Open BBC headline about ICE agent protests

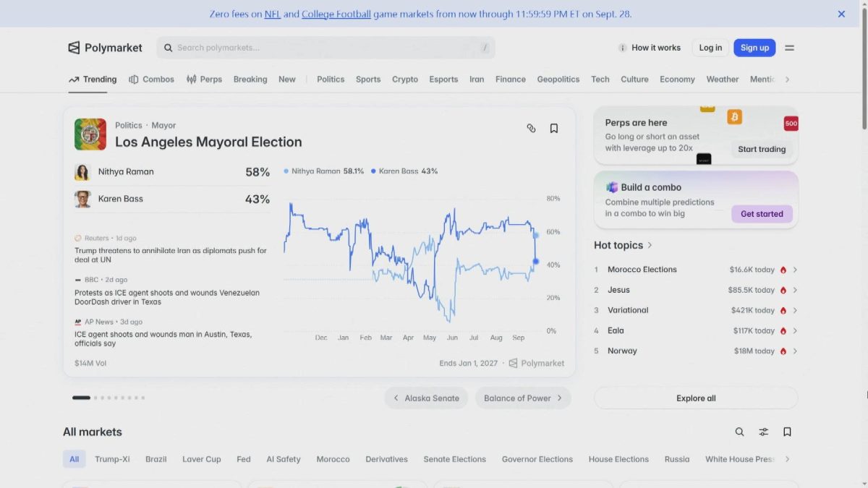(167, 297)
